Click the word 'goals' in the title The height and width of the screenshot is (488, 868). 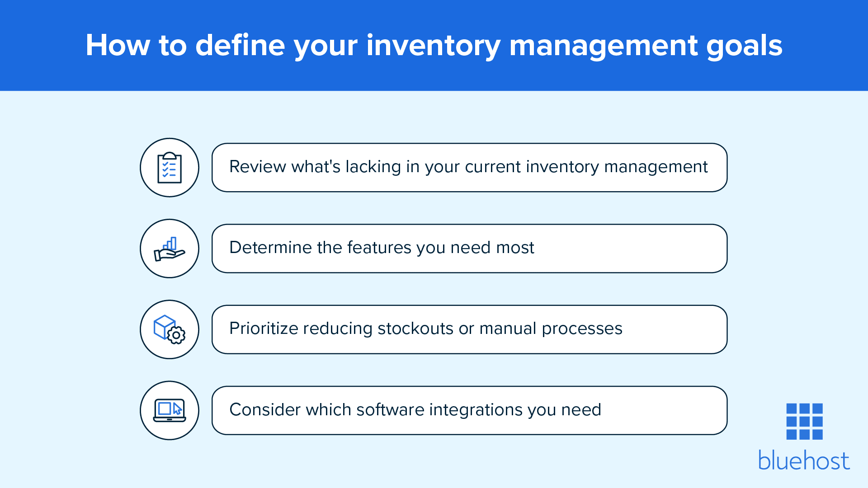tap(744, 47)
